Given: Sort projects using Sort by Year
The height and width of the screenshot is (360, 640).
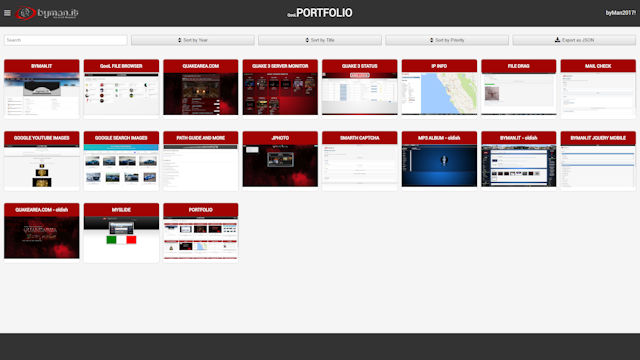Looking at the screenshot, I should click(x=193, y=40).
